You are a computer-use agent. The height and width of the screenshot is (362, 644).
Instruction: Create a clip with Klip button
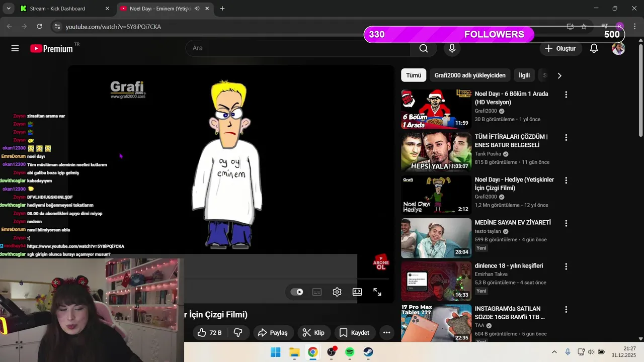[x=314, y=332]
